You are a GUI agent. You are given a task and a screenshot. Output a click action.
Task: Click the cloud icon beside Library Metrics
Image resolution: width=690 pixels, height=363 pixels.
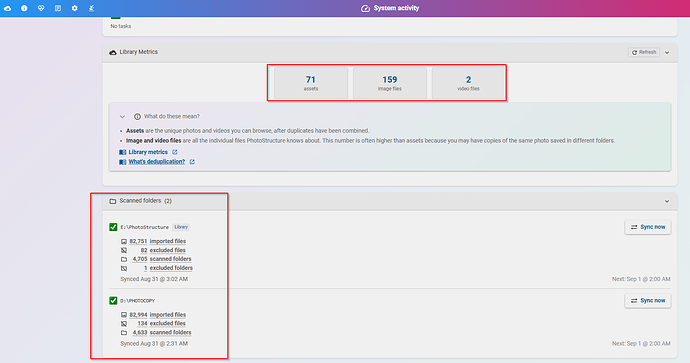click(x=113, y=52)
